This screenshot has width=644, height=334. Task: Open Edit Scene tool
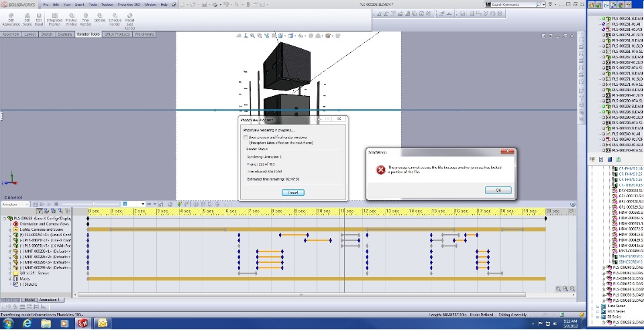coord(27,19)
